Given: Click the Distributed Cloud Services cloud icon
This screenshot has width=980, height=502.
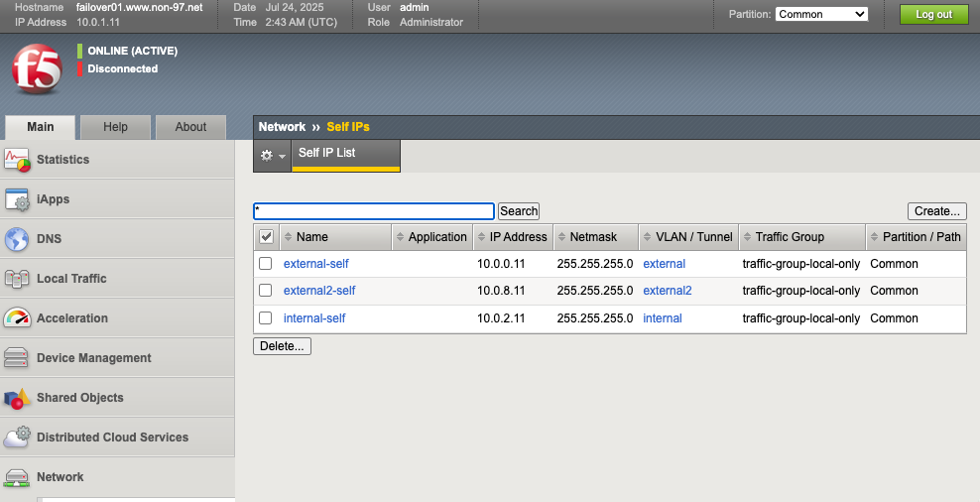Looking at the screenshot, I should tap(17, 437).
